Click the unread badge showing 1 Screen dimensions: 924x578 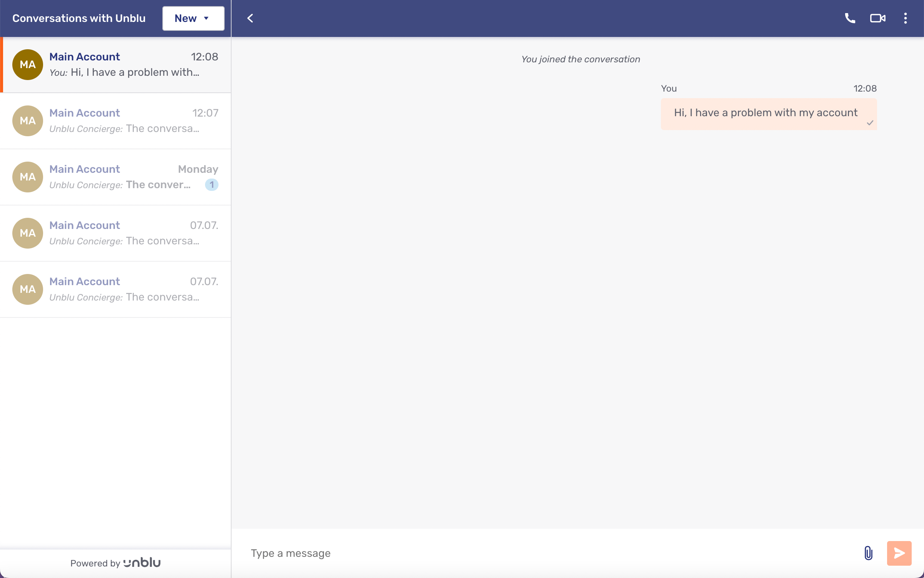(212, 185)
